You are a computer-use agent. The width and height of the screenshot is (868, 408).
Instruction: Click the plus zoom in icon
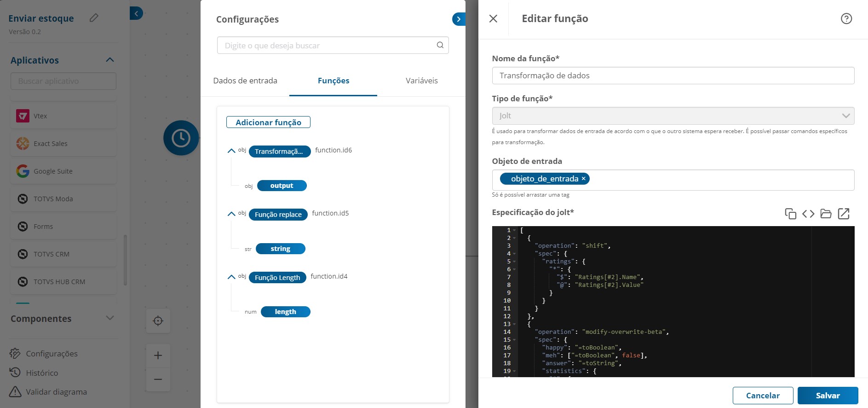[x=158, y=356]
